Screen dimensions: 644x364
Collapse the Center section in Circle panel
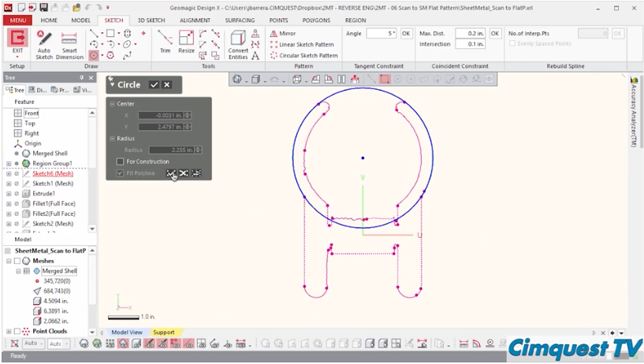(x=112, y=104)
